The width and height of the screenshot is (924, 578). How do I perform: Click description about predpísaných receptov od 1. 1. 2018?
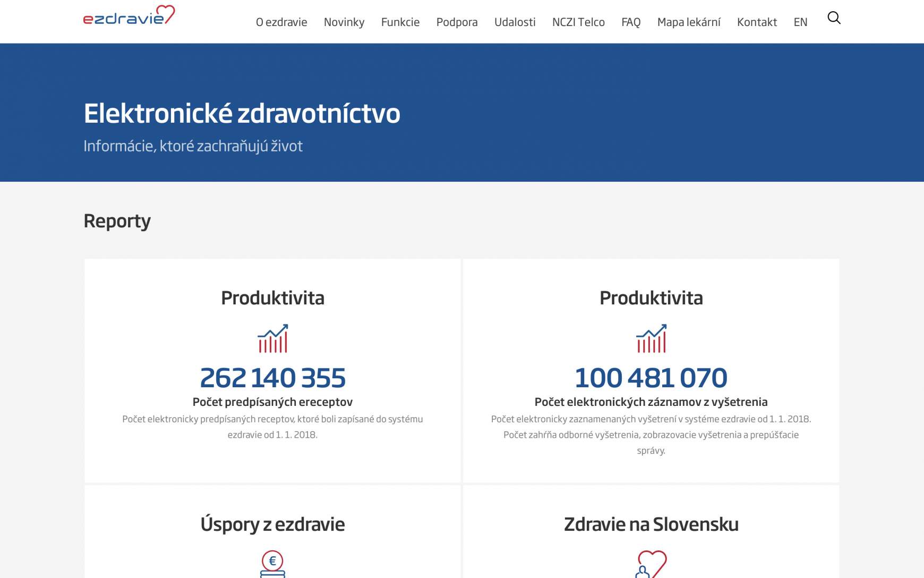pyautogui.click(x=272, y=427)
